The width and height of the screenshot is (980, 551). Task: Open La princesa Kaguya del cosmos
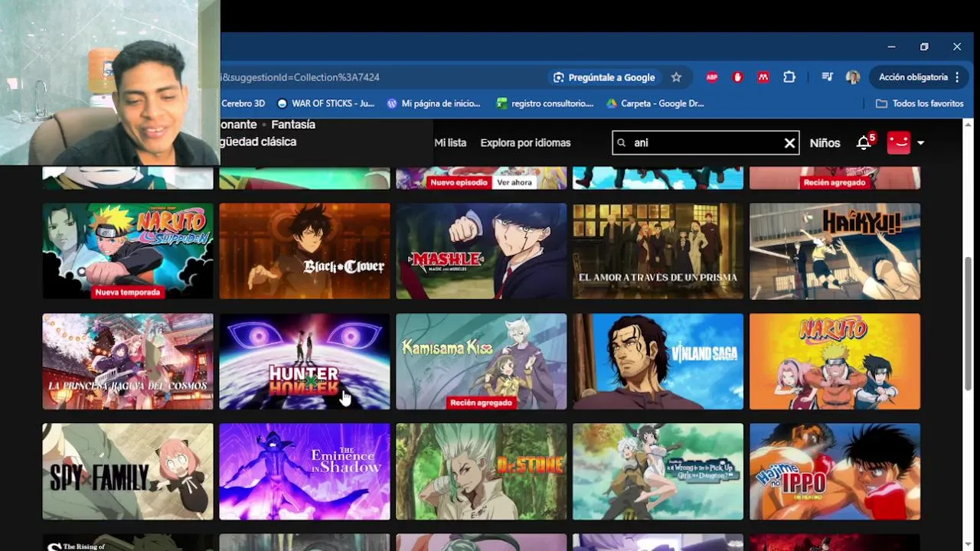(x=128, y=361)
